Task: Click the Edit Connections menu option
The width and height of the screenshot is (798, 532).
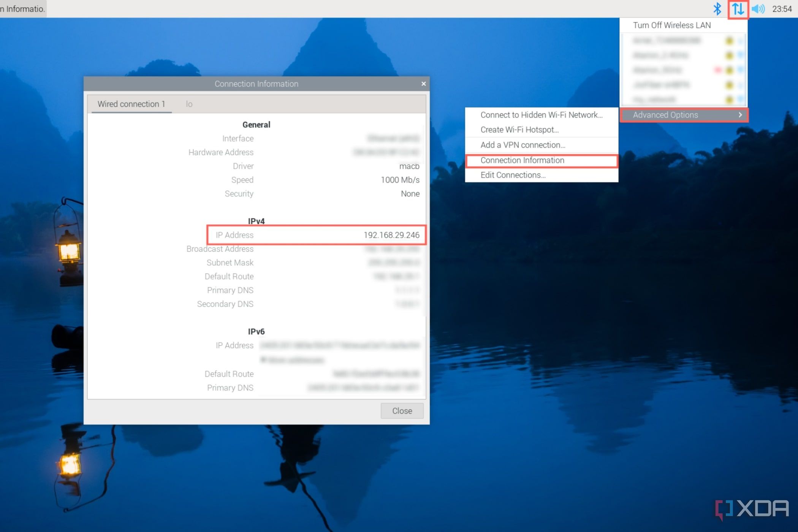Action: click(512, 174)
